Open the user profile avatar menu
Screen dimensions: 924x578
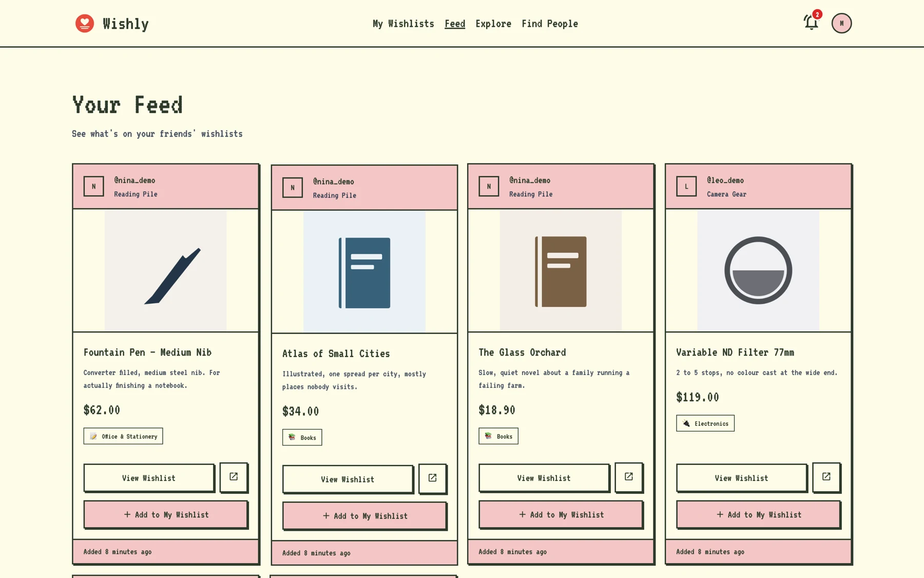tap(841, 23)
